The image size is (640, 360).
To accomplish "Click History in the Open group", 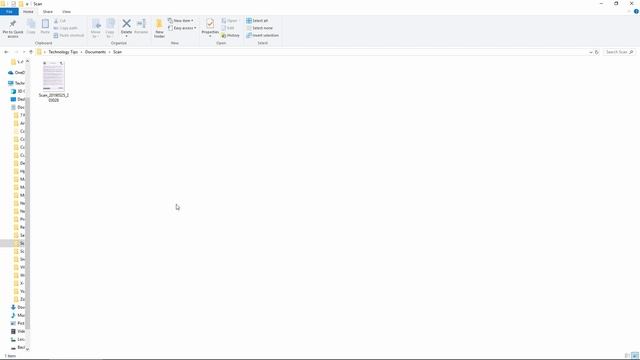I will pyautogui.click(x=230, y=36).
